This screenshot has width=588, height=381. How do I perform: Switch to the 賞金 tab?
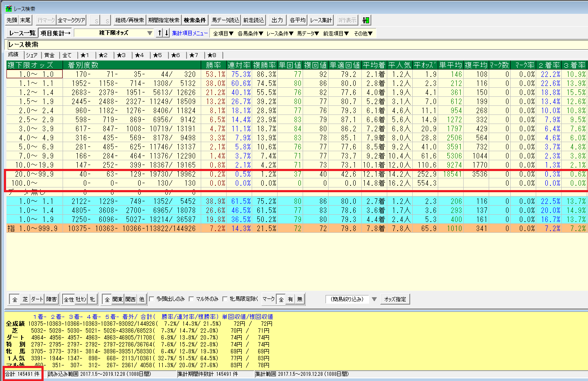(x=50, y=55)
